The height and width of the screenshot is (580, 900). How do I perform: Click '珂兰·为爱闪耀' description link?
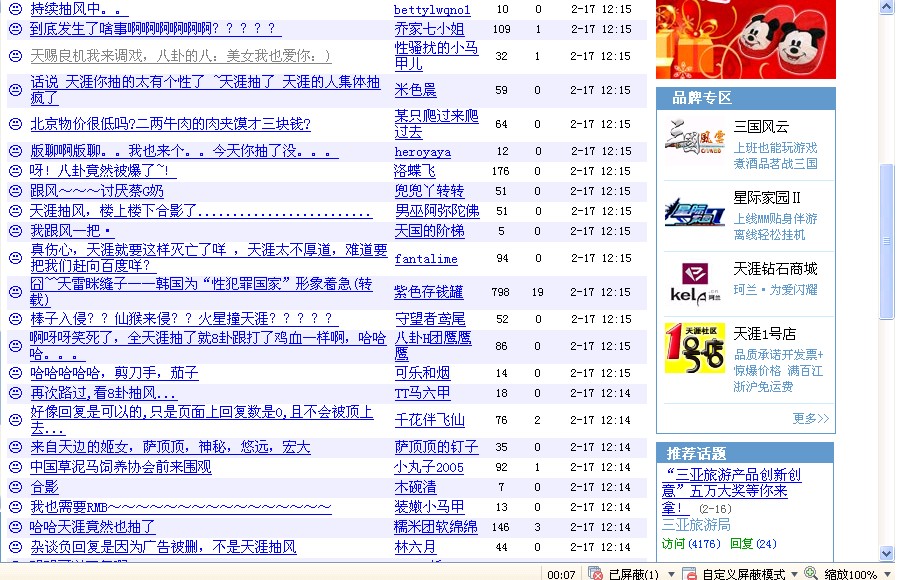(775, 289)
